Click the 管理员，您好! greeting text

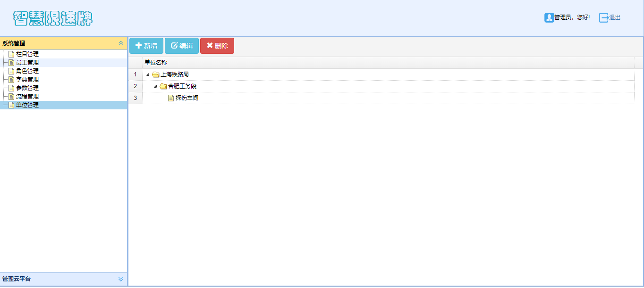pos(572,17)
